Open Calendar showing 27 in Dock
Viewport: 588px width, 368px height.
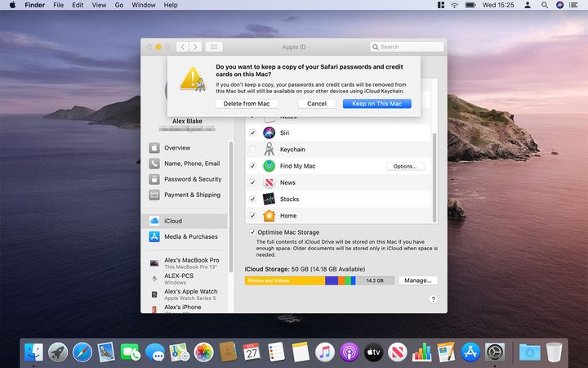252,352
